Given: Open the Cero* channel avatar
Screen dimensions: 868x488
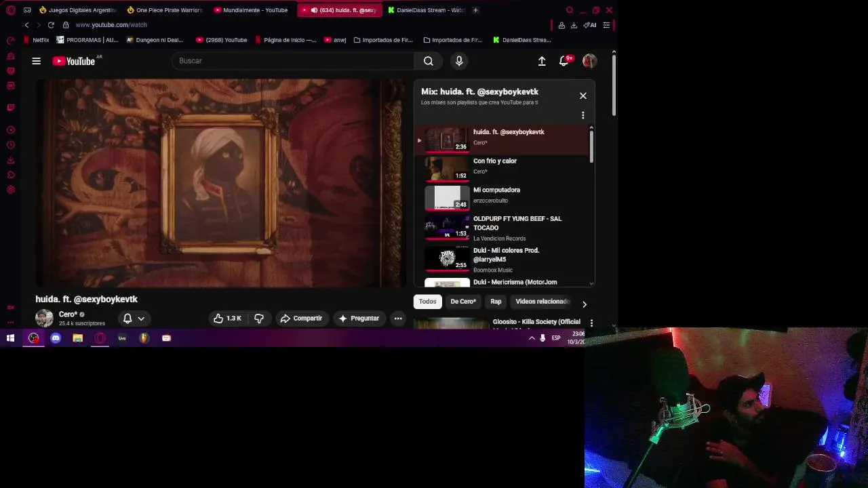Looking at the screenshot, I should coord(44,318).
